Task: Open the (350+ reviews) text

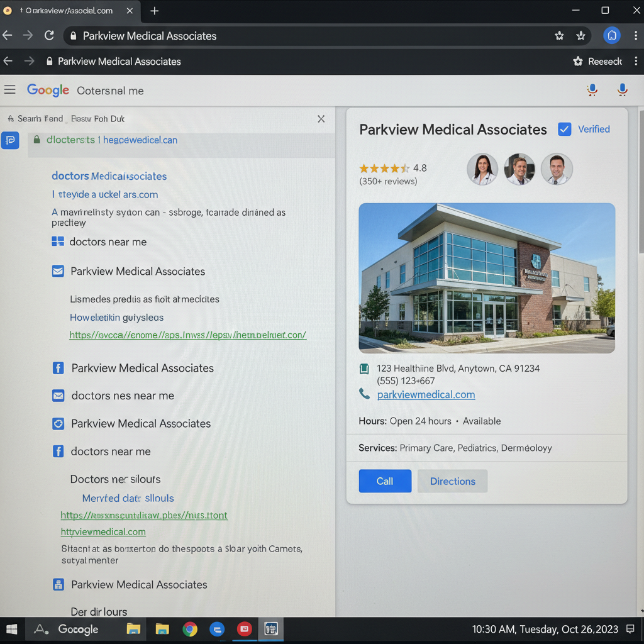Action: [388, 182]
